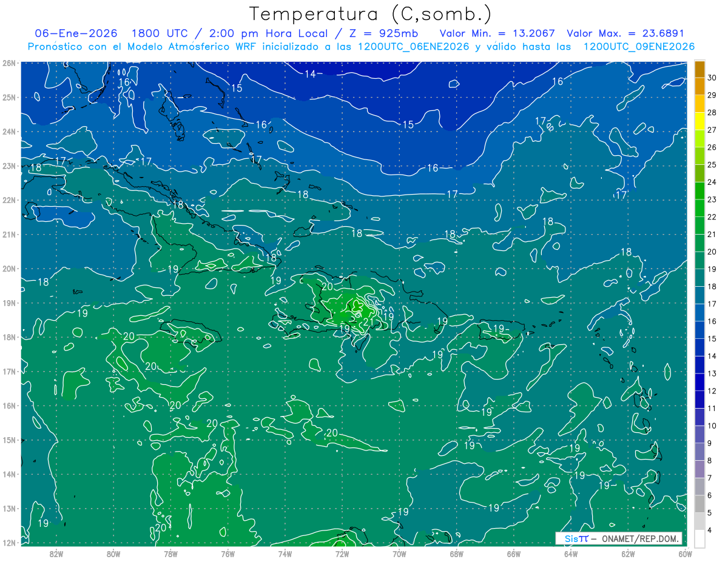The width and height of the screenshot is (728, 562).
Task: Click the color bar label "24"
Action: (712, 182)
